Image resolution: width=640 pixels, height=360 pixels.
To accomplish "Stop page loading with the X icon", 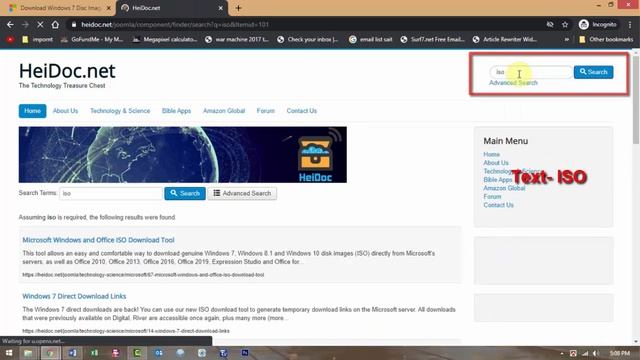I will point(40,24).
